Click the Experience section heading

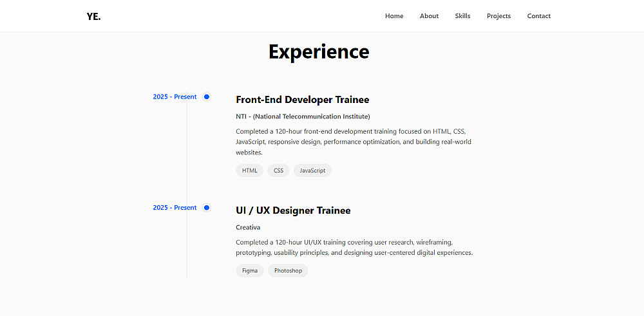click(x=319, y=51)
